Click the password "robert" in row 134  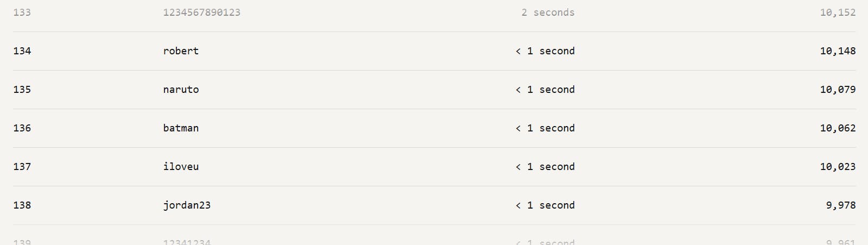click(x=181, y=51)
